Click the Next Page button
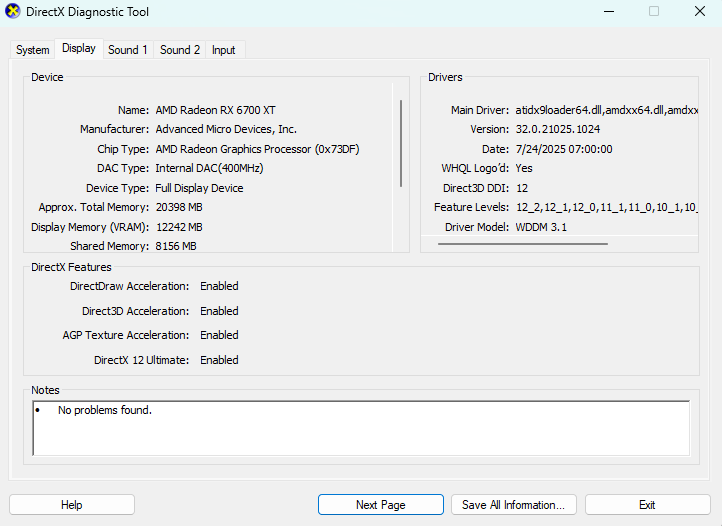This screenshot has width=722, height=526. click(381, 505)
